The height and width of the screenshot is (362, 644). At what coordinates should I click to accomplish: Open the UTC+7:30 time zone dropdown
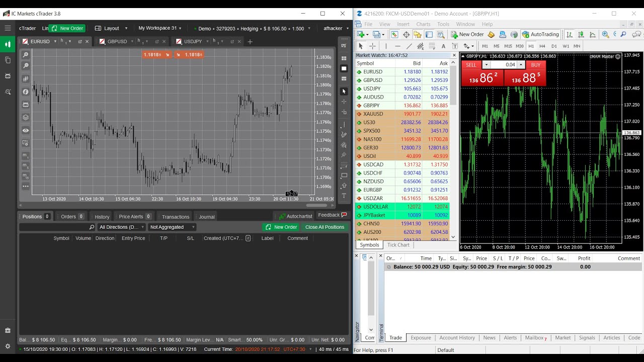(297, 349)
